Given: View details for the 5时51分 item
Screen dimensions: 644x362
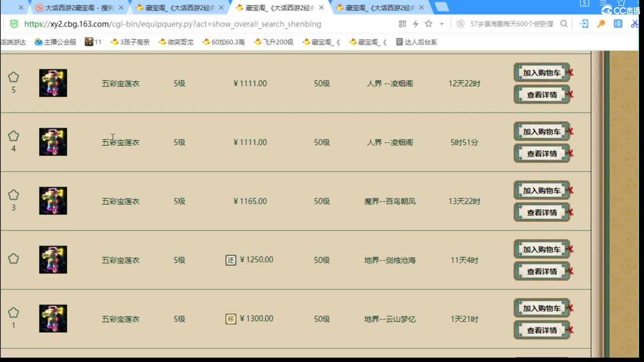Looking at the screenshot, I should 542,153.
